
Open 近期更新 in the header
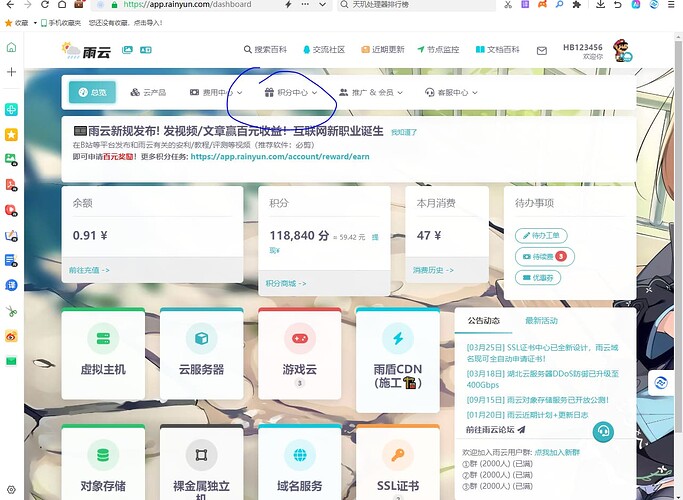click(x=383, y=50)
